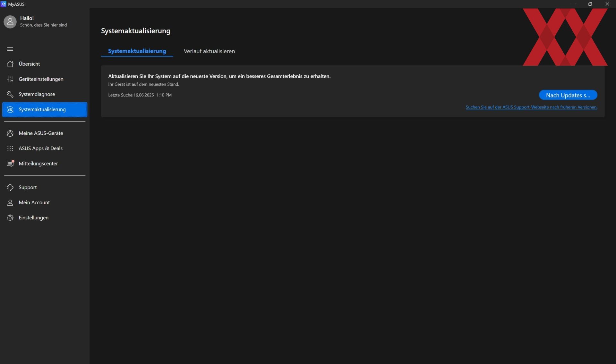
Task: Click the 'Aktualisieren Sie Ihr System' headline text
Action: pos(219,76)
